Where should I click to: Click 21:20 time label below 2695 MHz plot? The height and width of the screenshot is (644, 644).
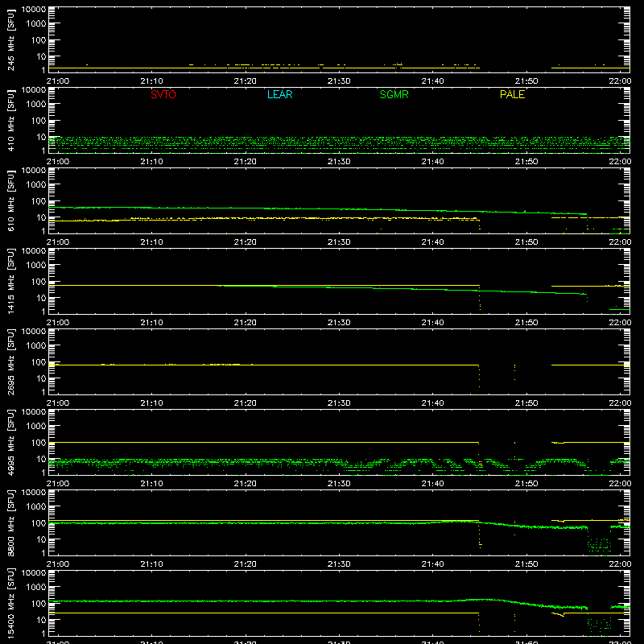click(x=246, y=403)
